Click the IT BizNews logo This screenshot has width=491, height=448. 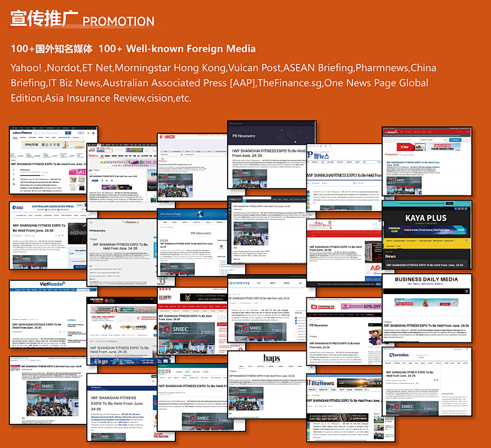pyautogui.click(x=321, y=383)
